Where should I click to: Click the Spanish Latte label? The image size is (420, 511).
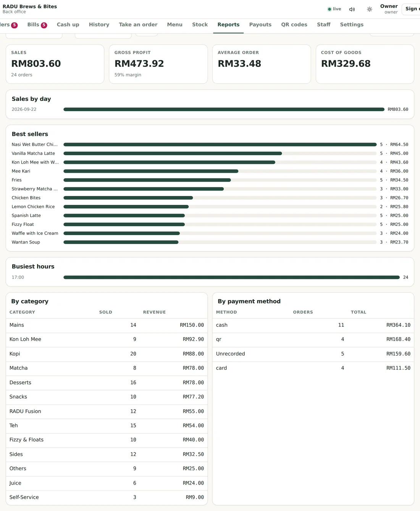coord(26,216)
